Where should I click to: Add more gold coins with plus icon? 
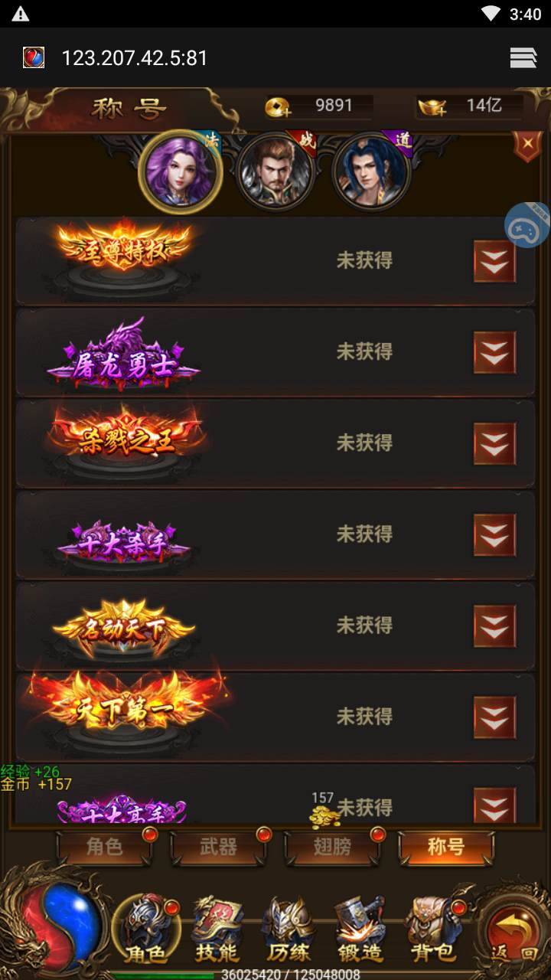[x=278, y=108]
